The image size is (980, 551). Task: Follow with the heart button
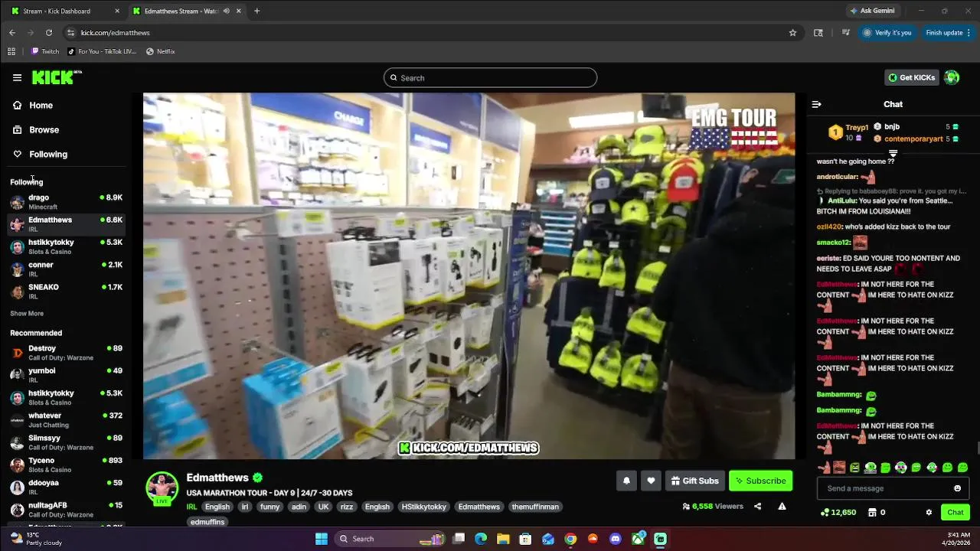pos(651,481)
